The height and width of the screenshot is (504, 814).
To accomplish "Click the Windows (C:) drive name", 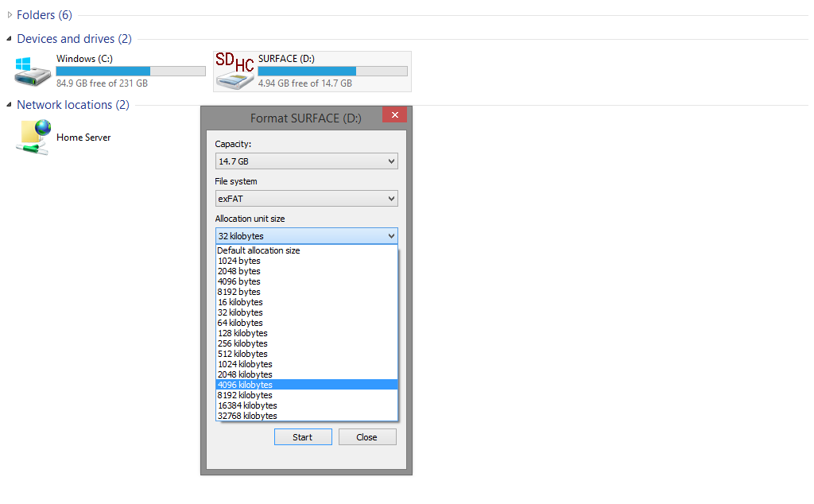I will (x=84, y=59).
